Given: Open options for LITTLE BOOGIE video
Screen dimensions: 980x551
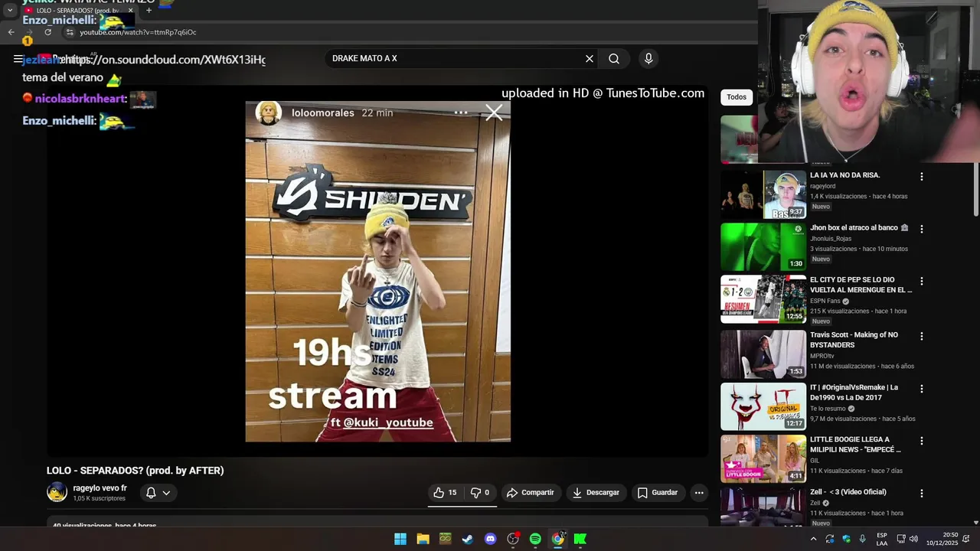Looking at the screenshot, I should click(922, 441).
